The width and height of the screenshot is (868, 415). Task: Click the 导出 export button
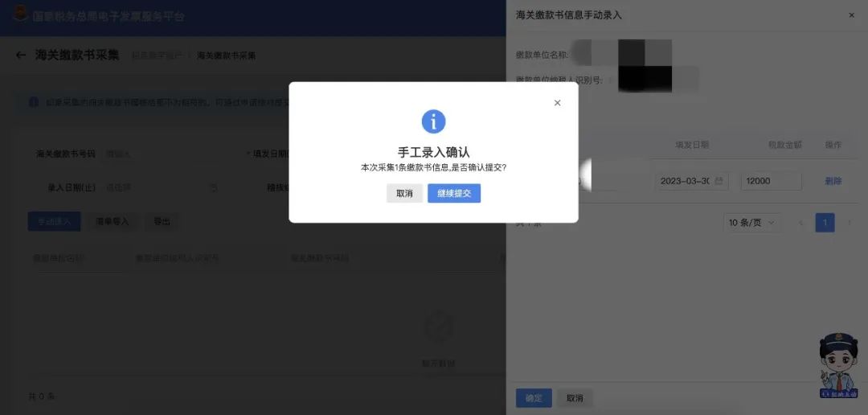pos(162,222)
